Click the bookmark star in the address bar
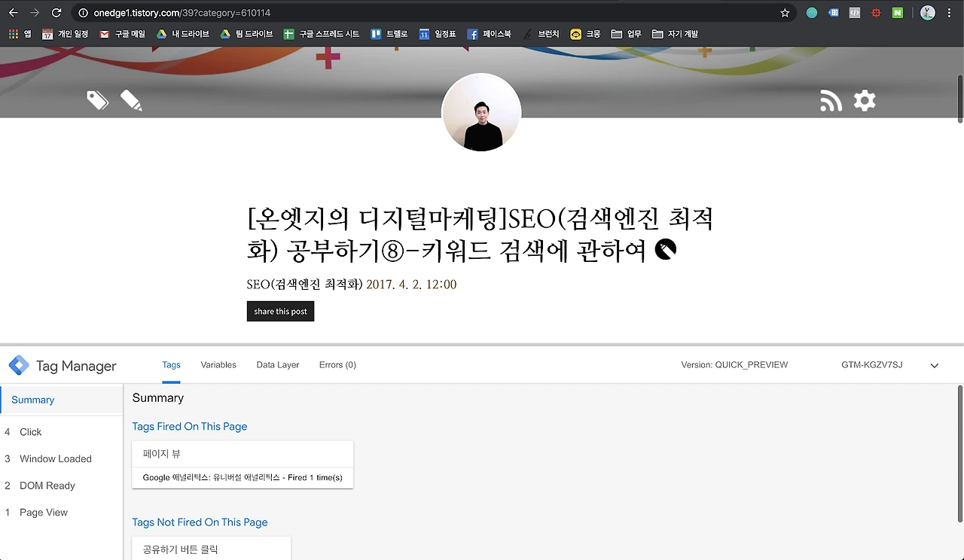 tap(784, 12)
